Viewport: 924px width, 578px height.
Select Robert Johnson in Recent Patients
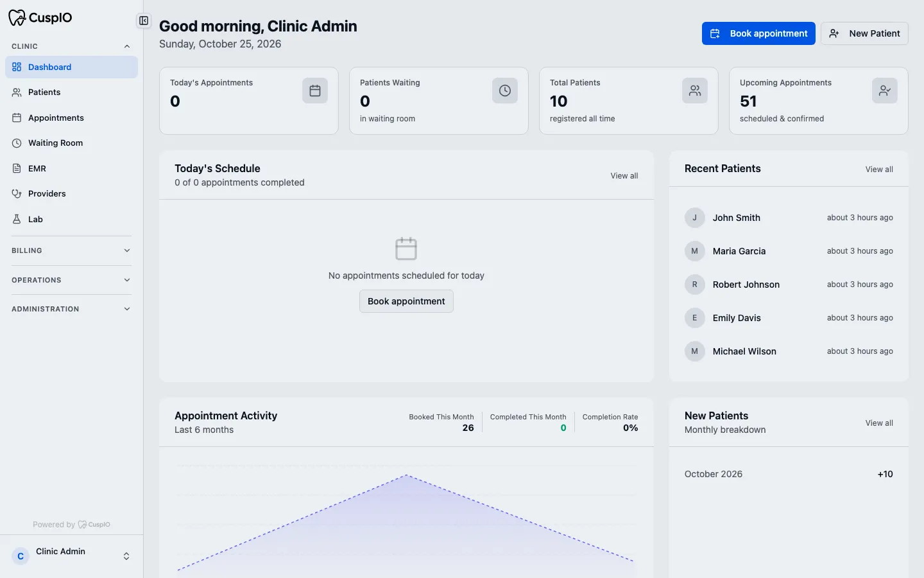tap(789, 285)
